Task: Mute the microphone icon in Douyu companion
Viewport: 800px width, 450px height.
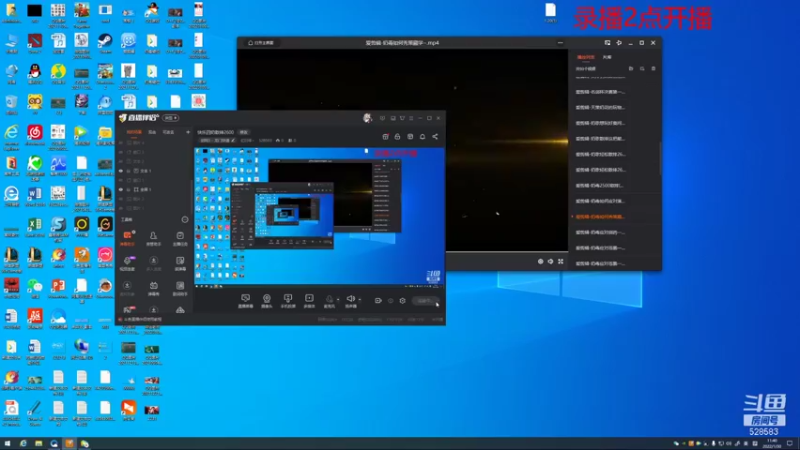Action: coord(329,299)
